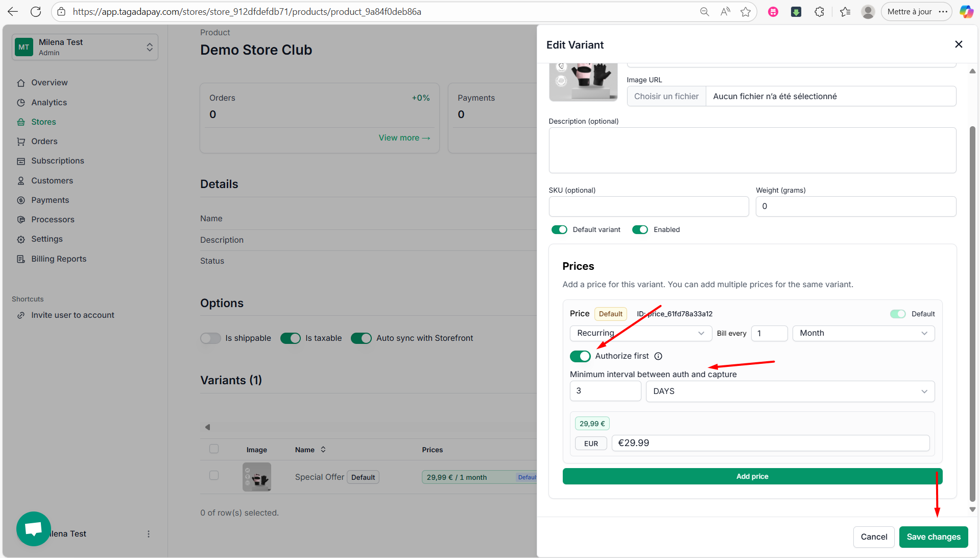This screenshot has height=558, width=980.
Task: Open View more orders link
Action: [404, 138]
